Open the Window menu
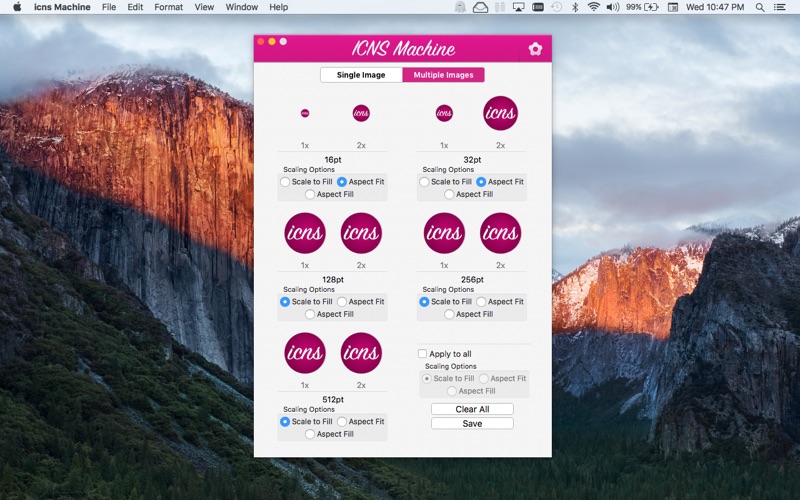 tap(242, 7)
